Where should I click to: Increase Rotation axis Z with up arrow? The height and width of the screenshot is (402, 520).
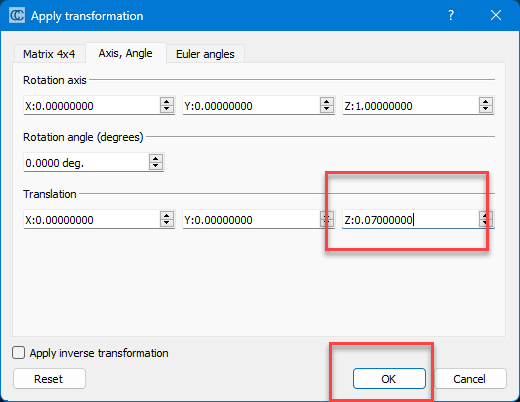pos(486,102)
